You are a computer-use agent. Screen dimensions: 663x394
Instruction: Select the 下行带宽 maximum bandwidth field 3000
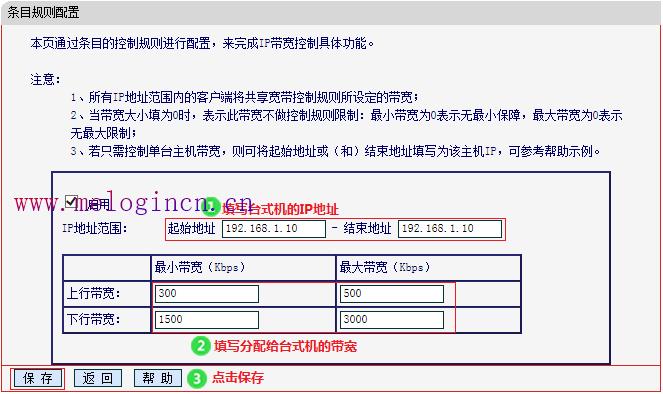pyautogui.click(x=392, y=320)
